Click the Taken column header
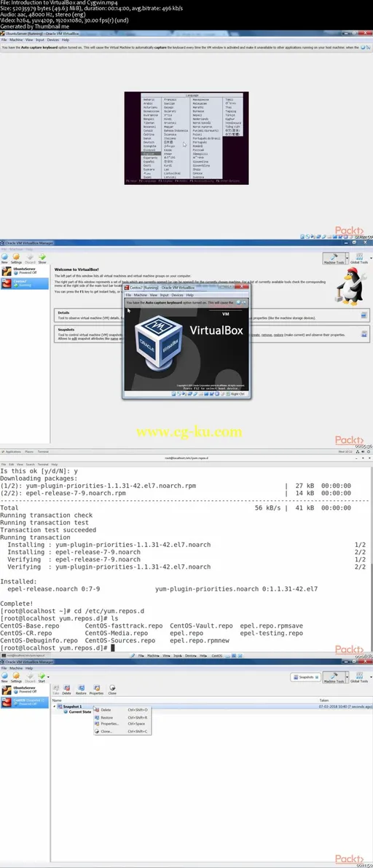The width and height of the screenshot is (373, 868). (x=323, y=701)
